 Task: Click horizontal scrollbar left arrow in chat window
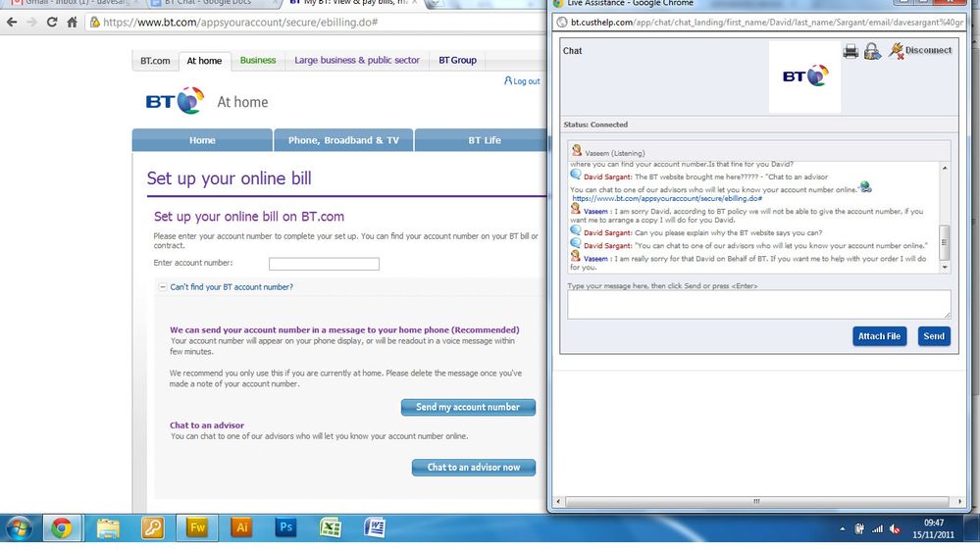[558, 502]
